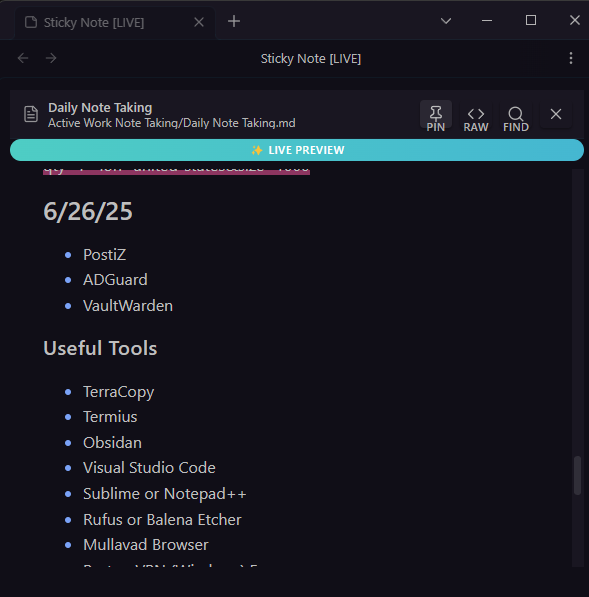The height and width of the screenshot is (597, 589).
Task: Click the PostiZ list item
Action: coord(104,255)
